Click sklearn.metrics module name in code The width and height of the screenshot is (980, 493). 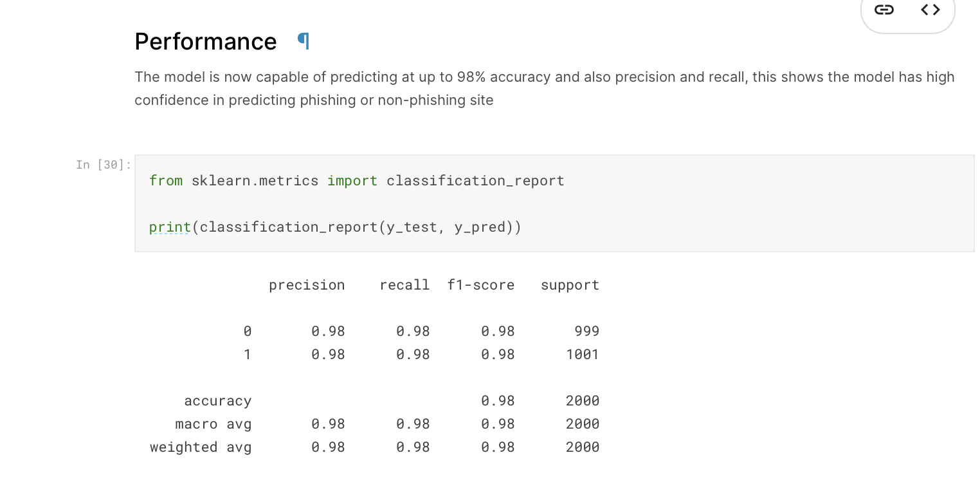click(x=255, y=181)
